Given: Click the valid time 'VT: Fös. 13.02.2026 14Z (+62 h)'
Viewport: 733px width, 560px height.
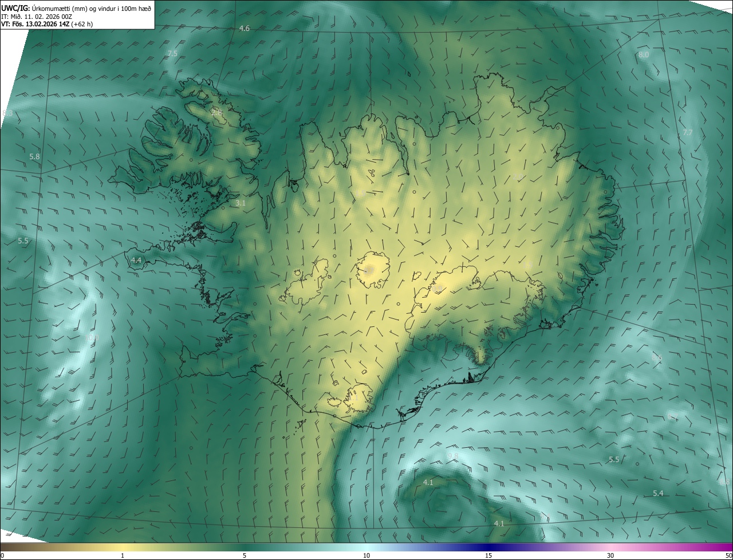Looking at the screenshot, I should [x=47, y=24].
